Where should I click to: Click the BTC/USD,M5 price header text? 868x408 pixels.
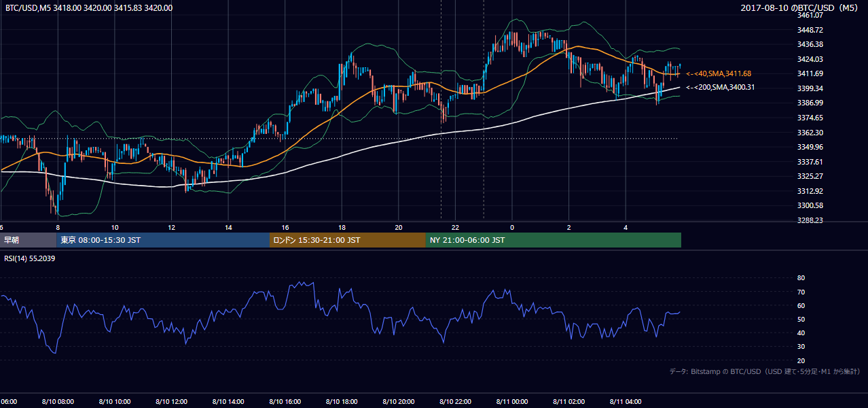[x=88, y=8]
